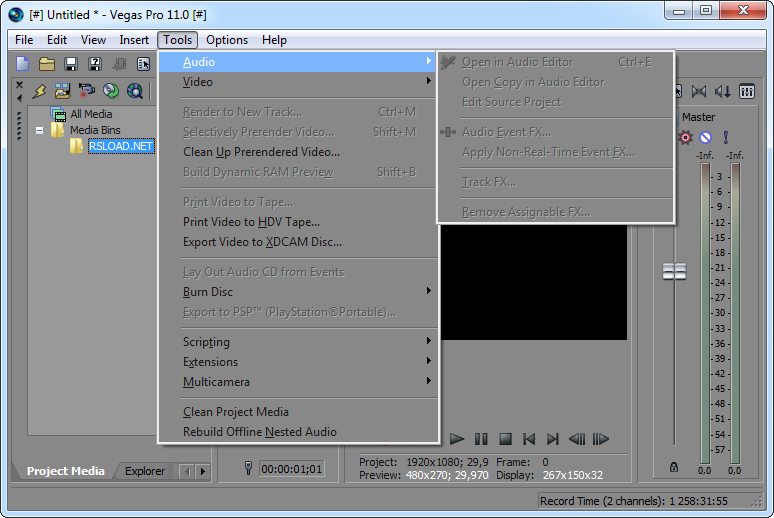Toggle the Master solo exclamation icon
Image resolution: width=774 pixels, height=518 pixels.
(x=726, y=137)
